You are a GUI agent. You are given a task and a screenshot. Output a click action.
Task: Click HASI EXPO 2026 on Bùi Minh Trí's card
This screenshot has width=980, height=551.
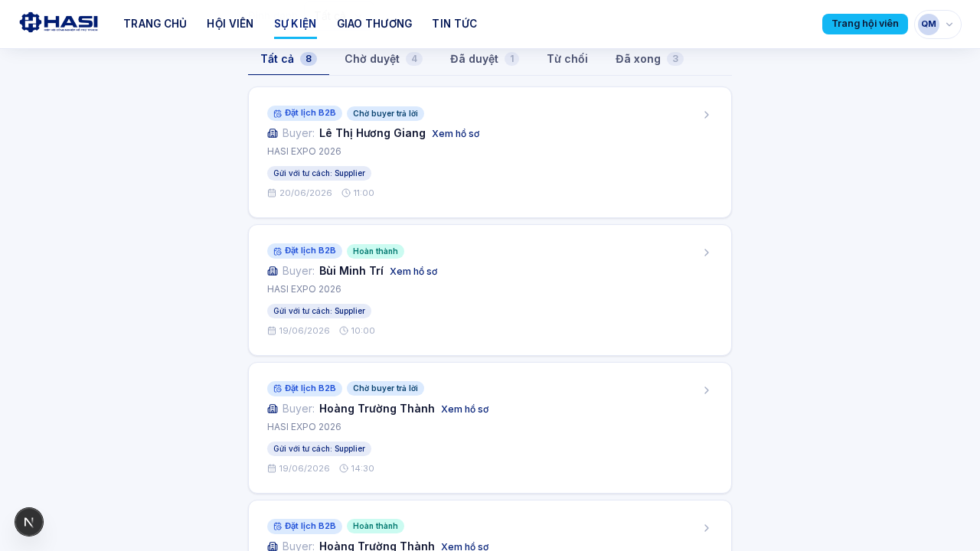click(x=304, y=289)
